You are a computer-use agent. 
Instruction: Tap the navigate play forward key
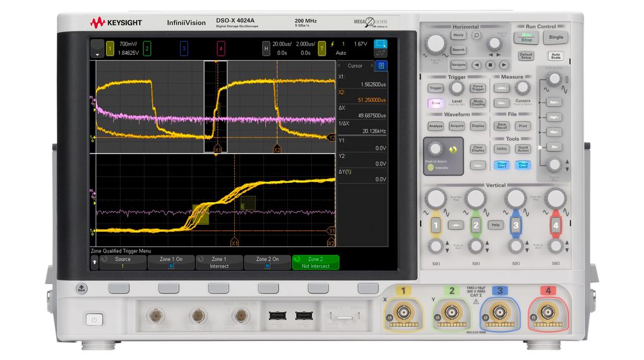pos(504,65)
